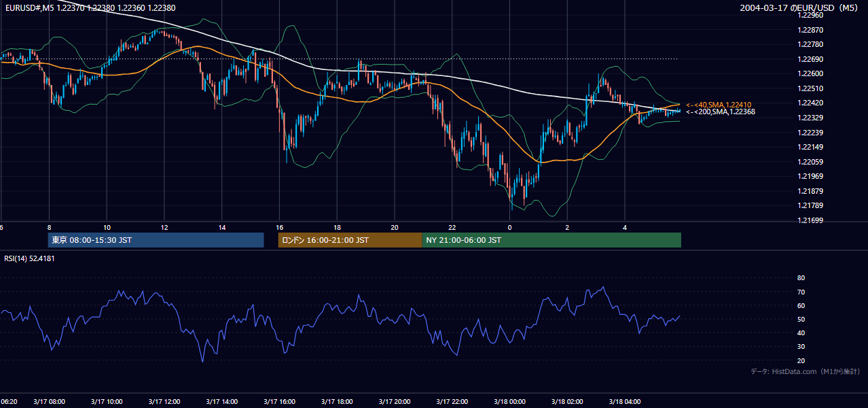Click RSI scale value 50
The width and height of the screenshot is (868, 408).
pos(801,319)
